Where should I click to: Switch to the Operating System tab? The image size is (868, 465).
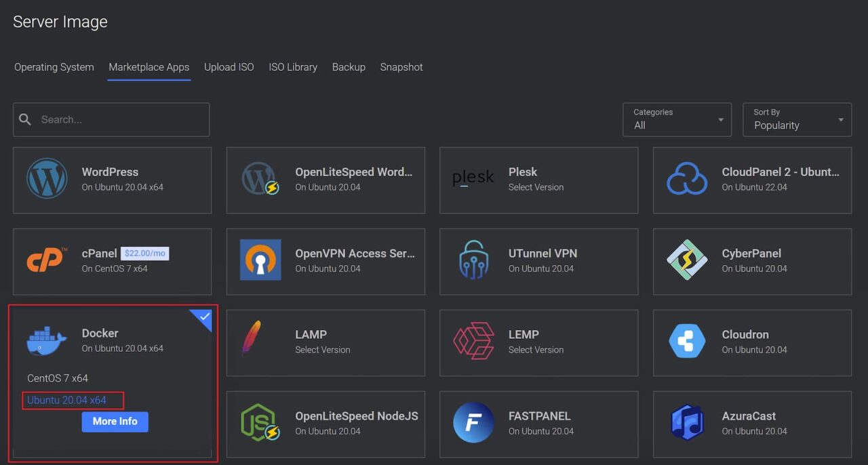tap(54, 67)
